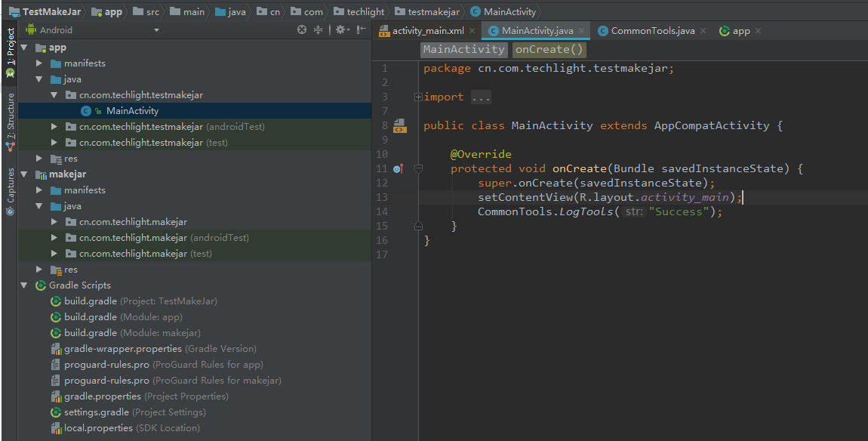Select the MainActivity class in project tree
The height and width of the screenshot is (441, 868).
194,111
